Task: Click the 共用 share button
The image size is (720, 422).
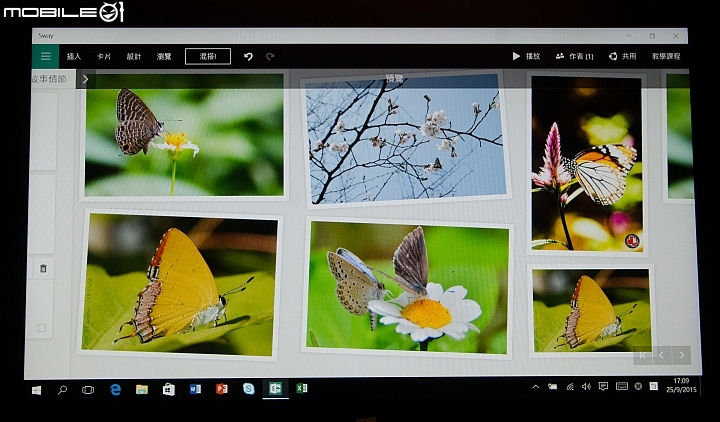Action: [623, 56]
